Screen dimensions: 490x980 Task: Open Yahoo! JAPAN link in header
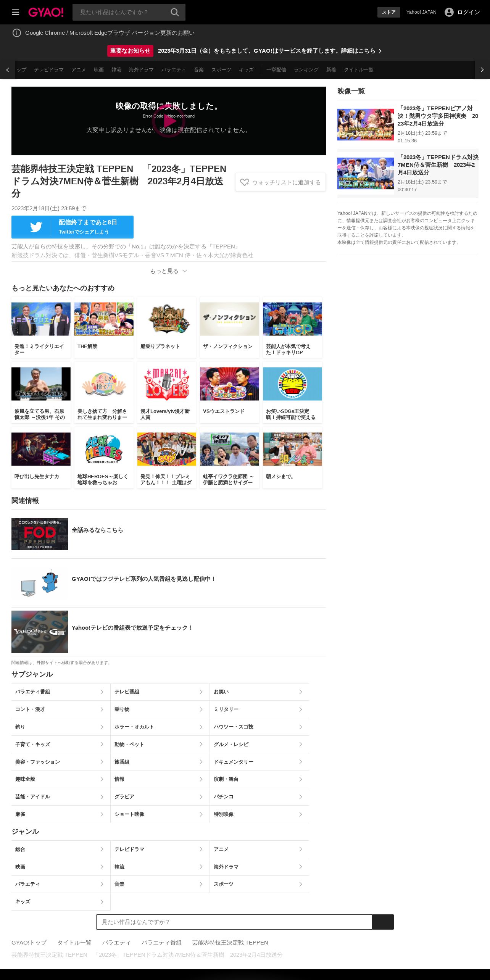click(421, 12)
